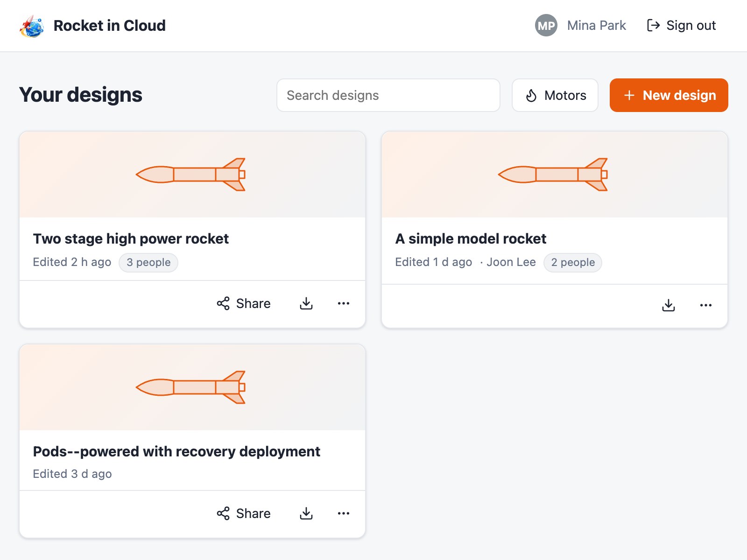Open more options for Pods--powered design

click(344, 513)
